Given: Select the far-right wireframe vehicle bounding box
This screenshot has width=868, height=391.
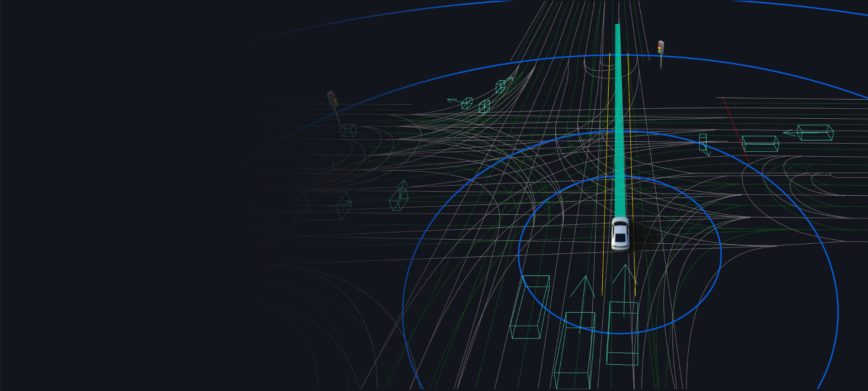Looking at the screenshot, I should coord(815,133).
